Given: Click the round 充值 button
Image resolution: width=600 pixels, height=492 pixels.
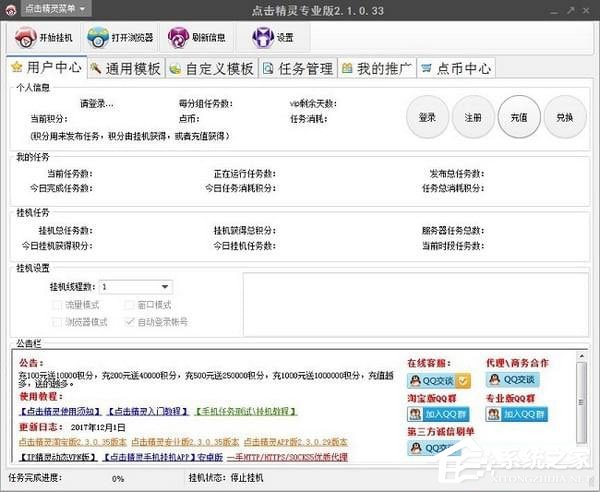Looking at the screenshot, I should (x=519, y=117).
